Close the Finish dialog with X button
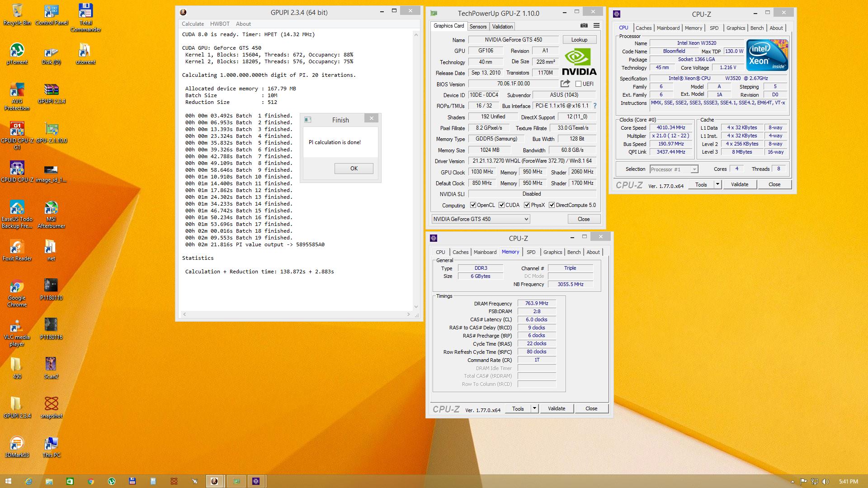 click(x=371, y=118)
